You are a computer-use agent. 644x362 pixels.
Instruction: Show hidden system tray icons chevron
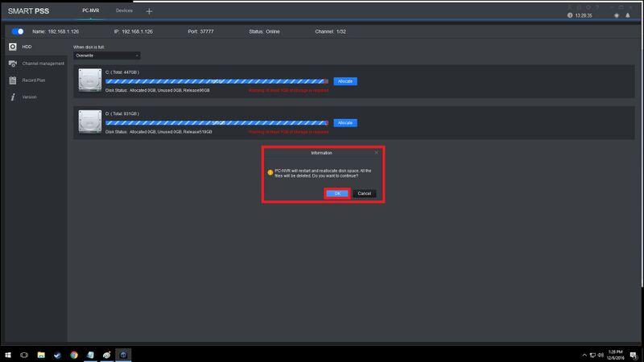(x=584, y=355)
